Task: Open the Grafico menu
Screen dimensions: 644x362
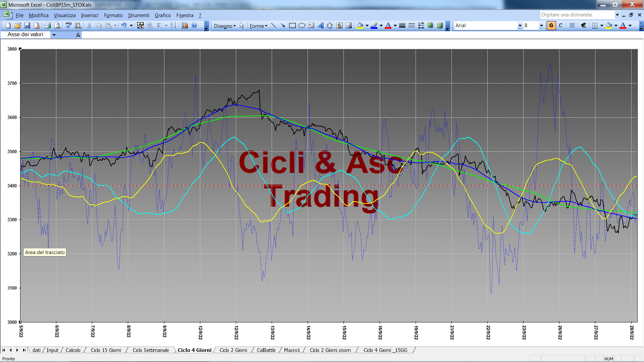Action: [163, 15]
